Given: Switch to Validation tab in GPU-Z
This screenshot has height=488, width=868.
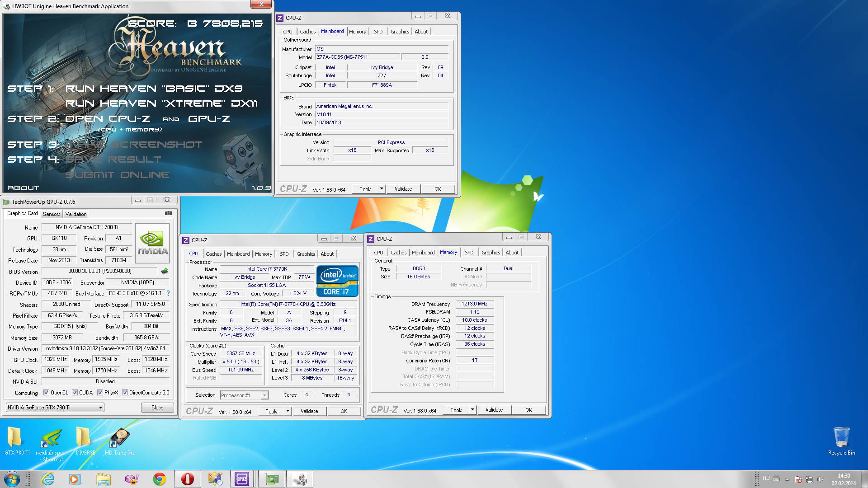Looking at the screenshot, I should (x=75, y=214).
